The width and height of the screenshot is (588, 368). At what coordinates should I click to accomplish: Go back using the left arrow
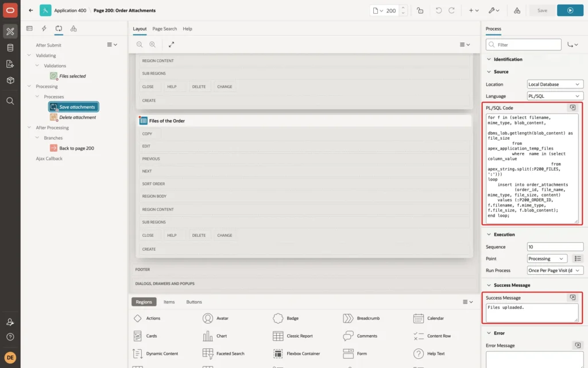point(31,10)
